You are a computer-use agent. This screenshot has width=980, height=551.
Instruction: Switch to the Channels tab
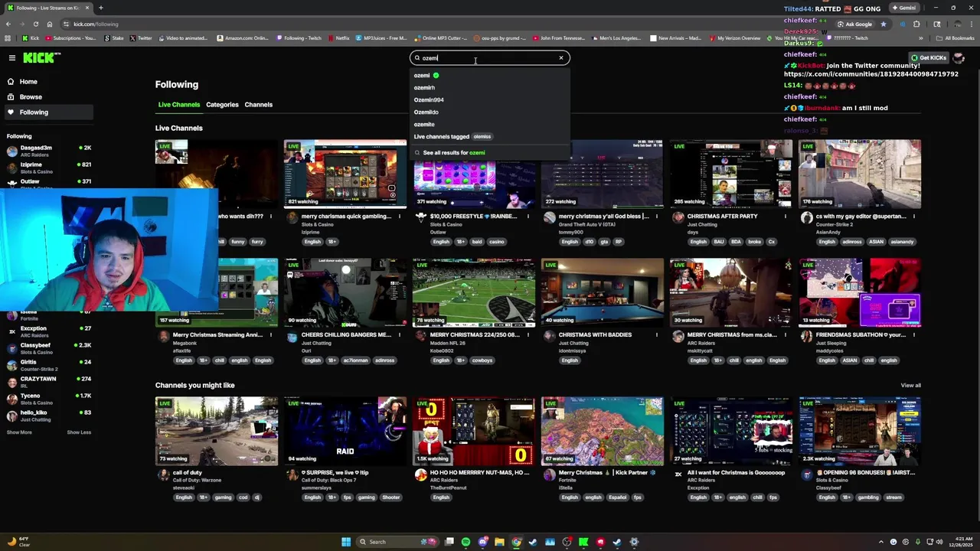coord(258,104)
